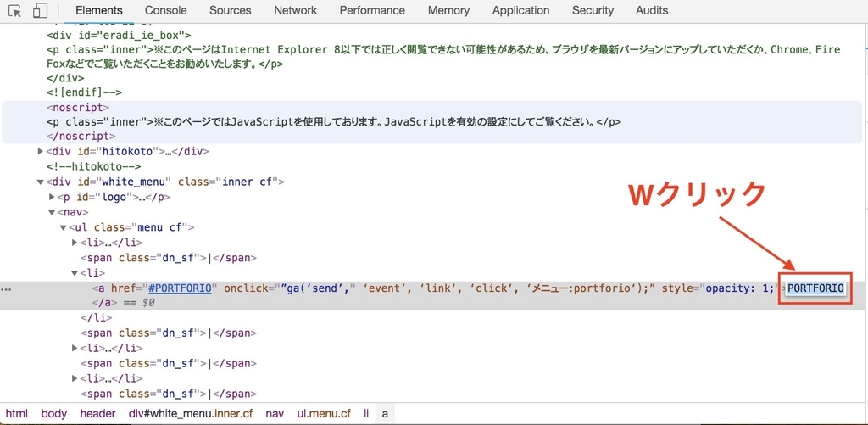Select the hitokoto comment line
Viewport: 868px width, 425px height.
(x=93, y=166)
